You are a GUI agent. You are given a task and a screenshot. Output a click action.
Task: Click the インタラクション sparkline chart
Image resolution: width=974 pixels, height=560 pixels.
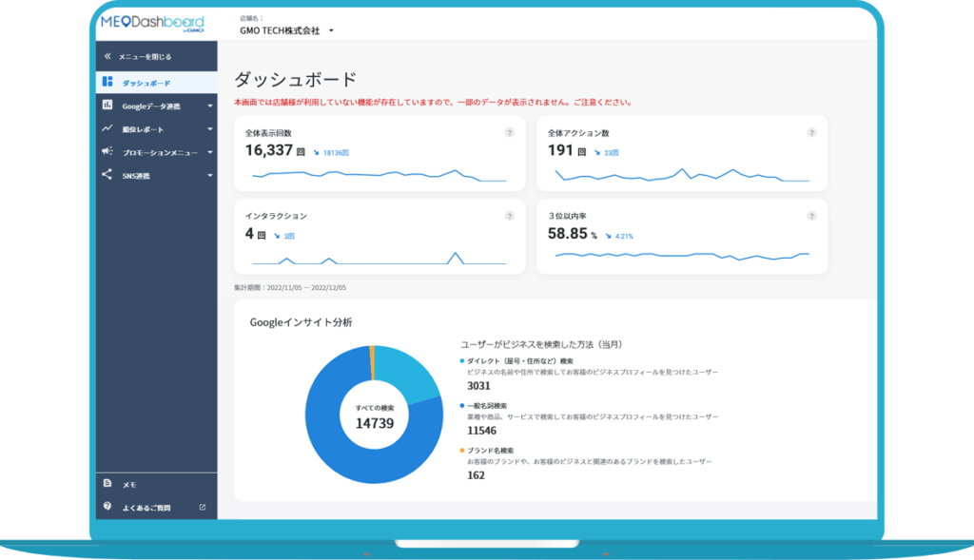pos(379,259)
